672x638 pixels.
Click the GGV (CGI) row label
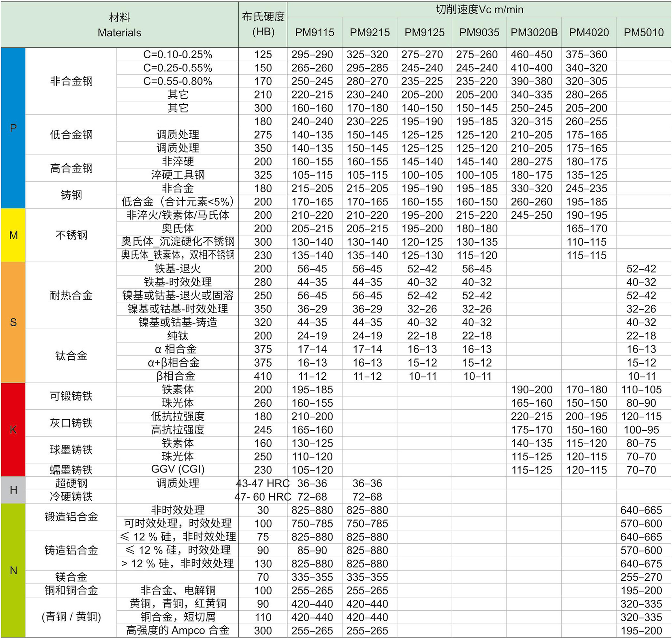coord(178,469)
